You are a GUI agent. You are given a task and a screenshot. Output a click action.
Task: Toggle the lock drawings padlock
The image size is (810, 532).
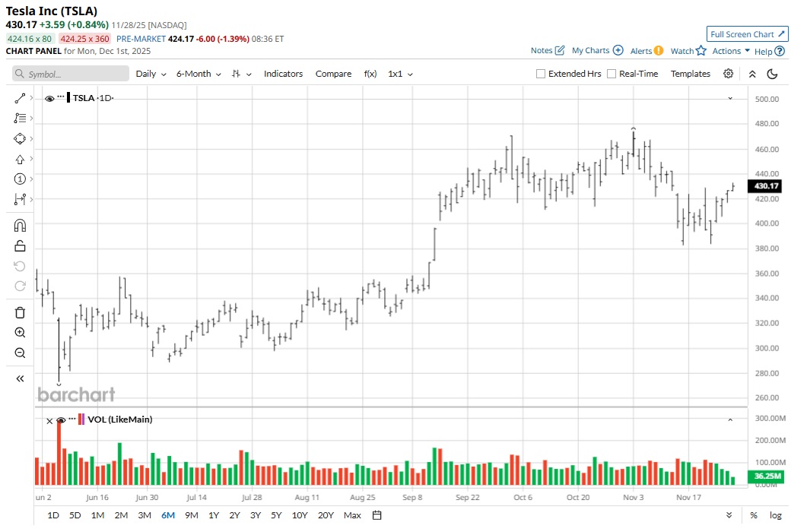tap(20, 245)
